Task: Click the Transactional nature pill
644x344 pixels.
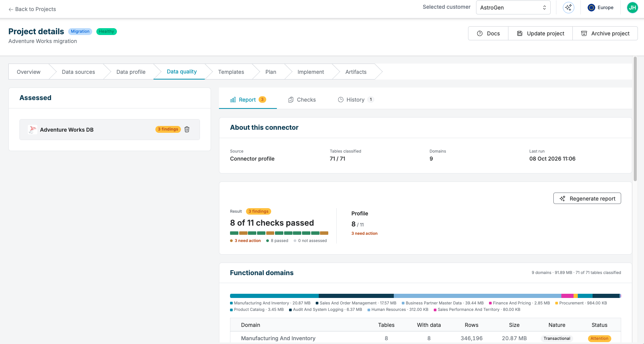Action: 557,338
